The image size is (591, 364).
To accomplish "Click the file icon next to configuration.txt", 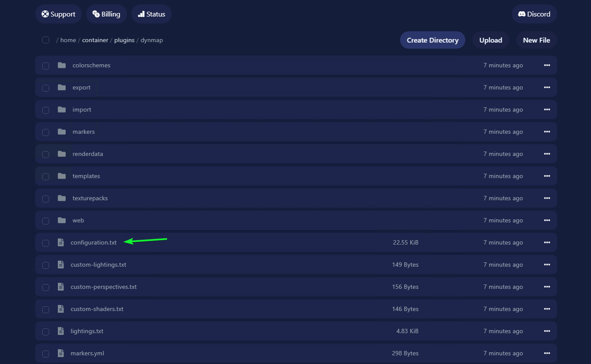I will tap(61, 242).
